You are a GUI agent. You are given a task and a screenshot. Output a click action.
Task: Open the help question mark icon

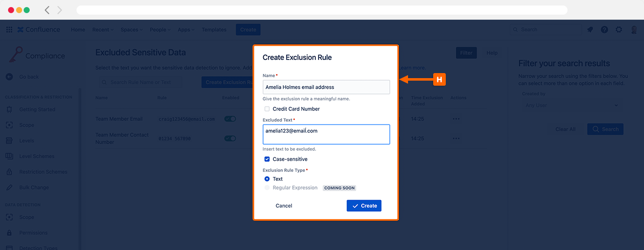pos(604,30)
